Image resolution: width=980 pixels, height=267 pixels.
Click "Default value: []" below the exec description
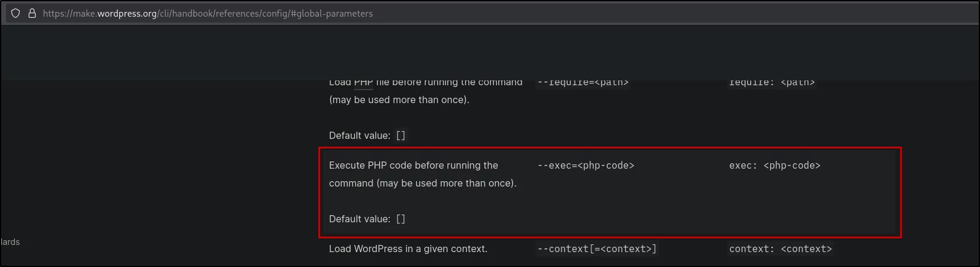click(x=367, y=219)
